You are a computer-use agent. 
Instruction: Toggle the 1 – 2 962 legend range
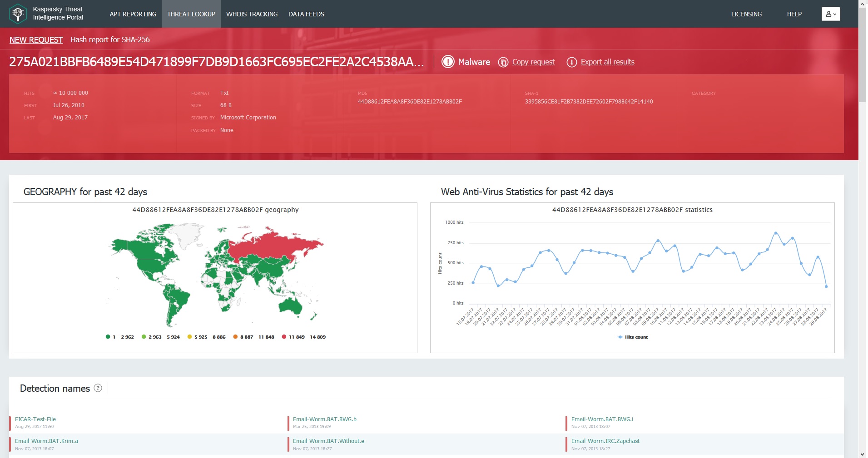pos(120,337)
